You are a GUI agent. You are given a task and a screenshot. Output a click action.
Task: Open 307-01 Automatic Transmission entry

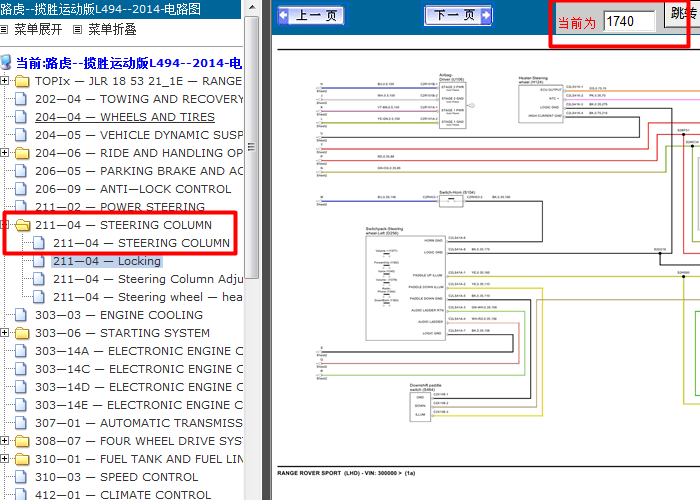coord(139,423)
